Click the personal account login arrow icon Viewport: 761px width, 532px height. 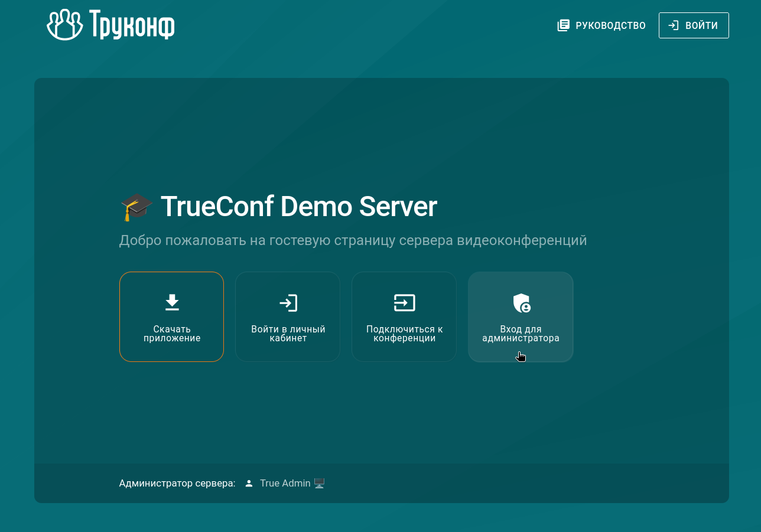pos(288,303)
